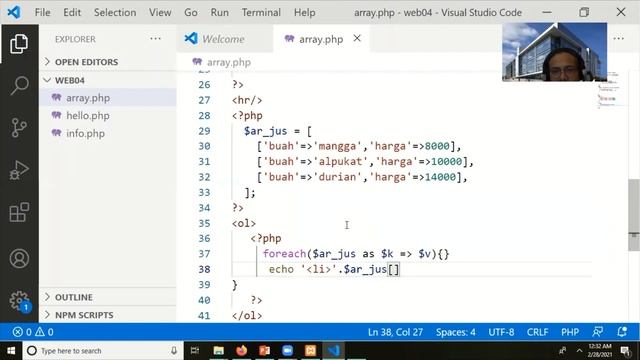Click the warnings count in status bar

coord(44,332)
